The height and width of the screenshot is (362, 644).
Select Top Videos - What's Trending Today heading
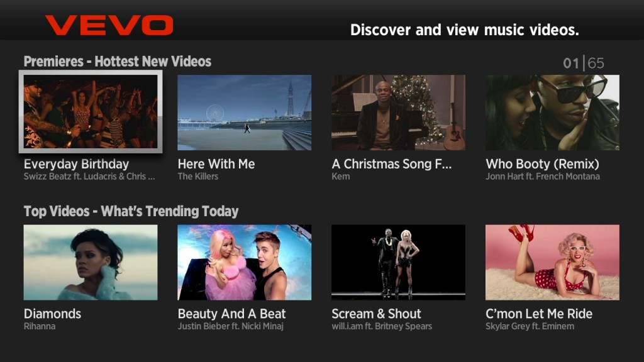point(131,211)
